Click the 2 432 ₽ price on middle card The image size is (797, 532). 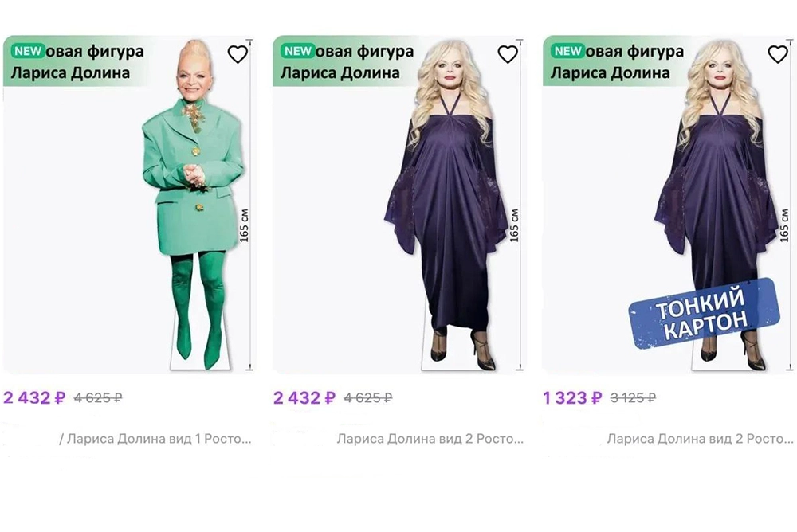click(x=304, y=397)
